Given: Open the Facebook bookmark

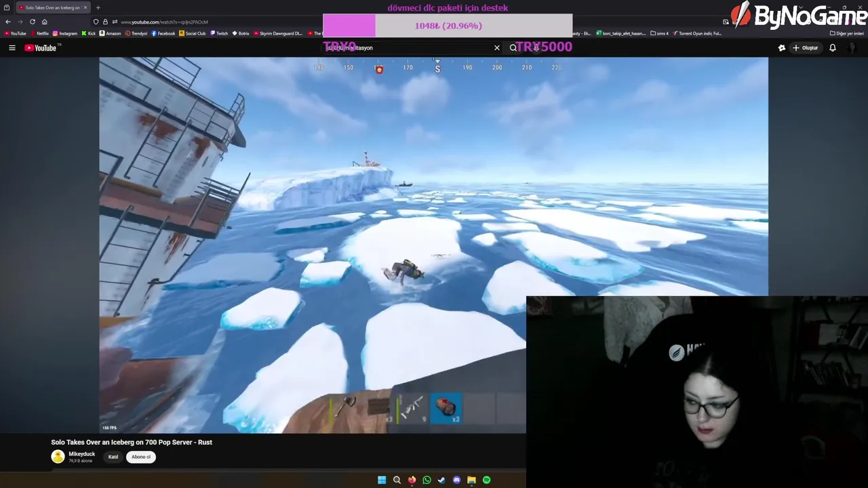Looking at the screenshot, I should [163, 33].
